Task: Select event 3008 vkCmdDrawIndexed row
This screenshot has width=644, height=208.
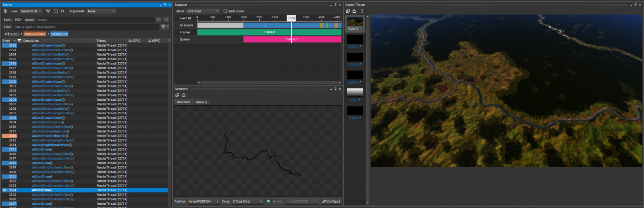Action: tap(85, 118)
